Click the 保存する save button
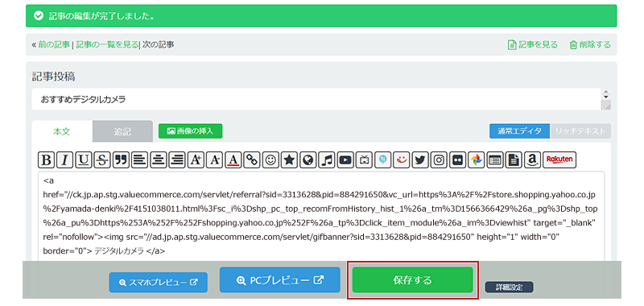 tap(413, 280)
